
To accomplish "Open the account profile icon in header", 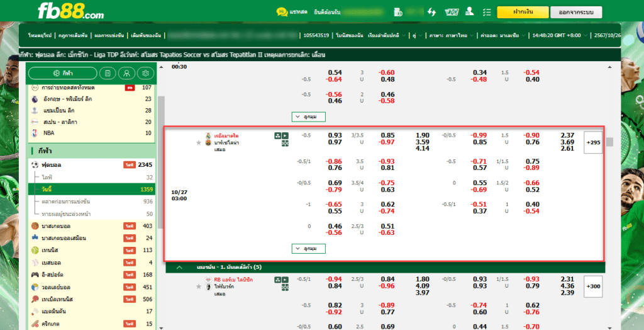I will point(469,12).
